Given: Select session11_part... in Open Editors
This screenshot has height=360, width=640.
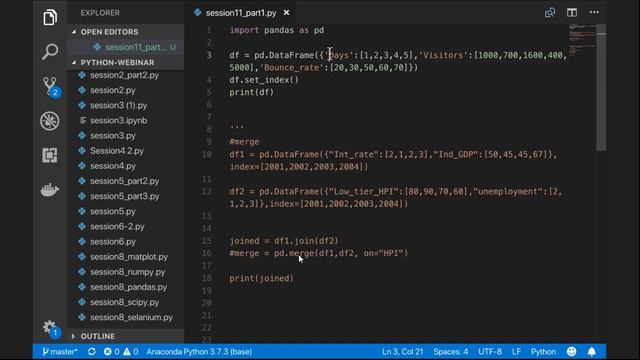Looking at the screenshot, I should point(126,47).
